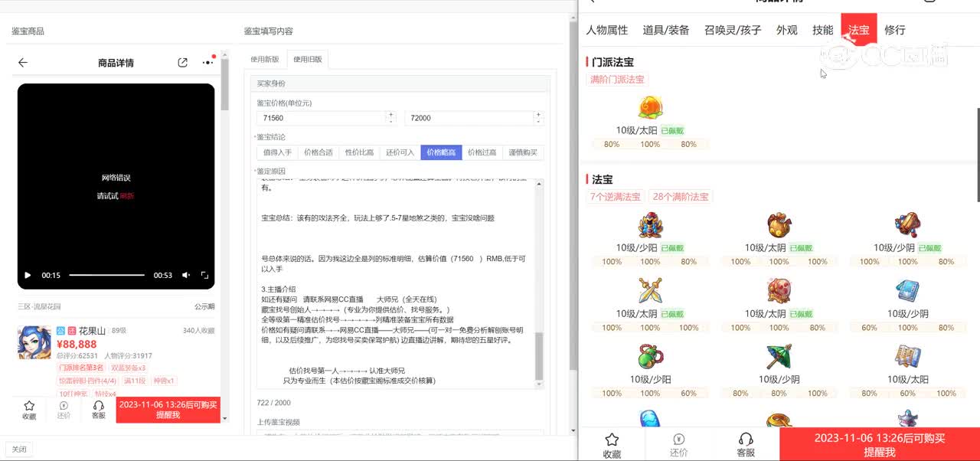This screenshot has width=980, height=461.
Task: Click the 72000 price input field
Action: point(469,118)
